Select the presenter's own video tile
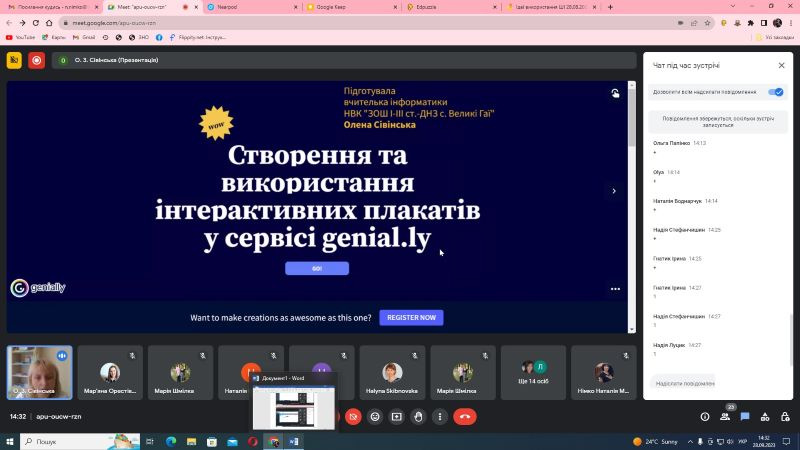Image resolution: width=800 pixels, height=450 pixels. (x=40, y=372)
